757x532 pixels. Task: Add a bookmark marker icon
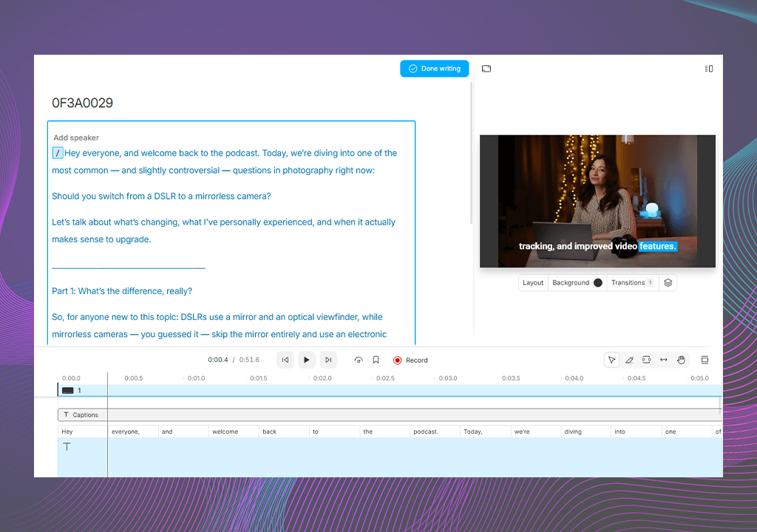point(376,360)
